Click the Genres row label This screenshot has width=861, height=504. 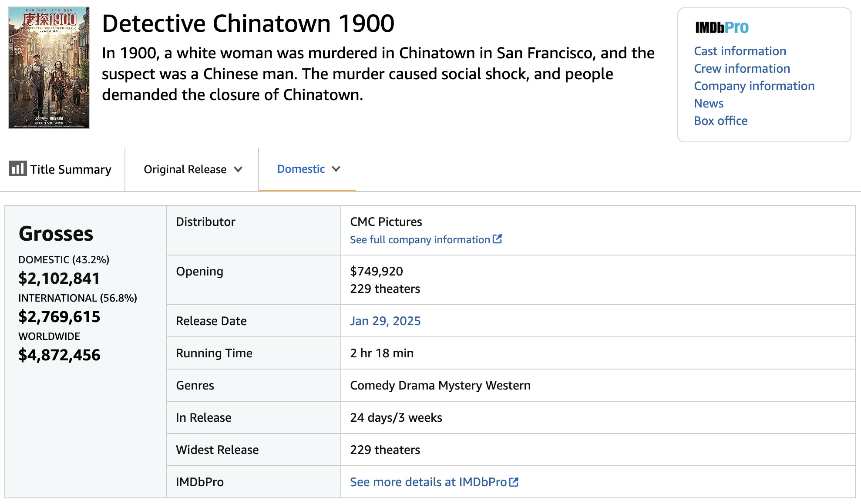[x=195, y=385]
